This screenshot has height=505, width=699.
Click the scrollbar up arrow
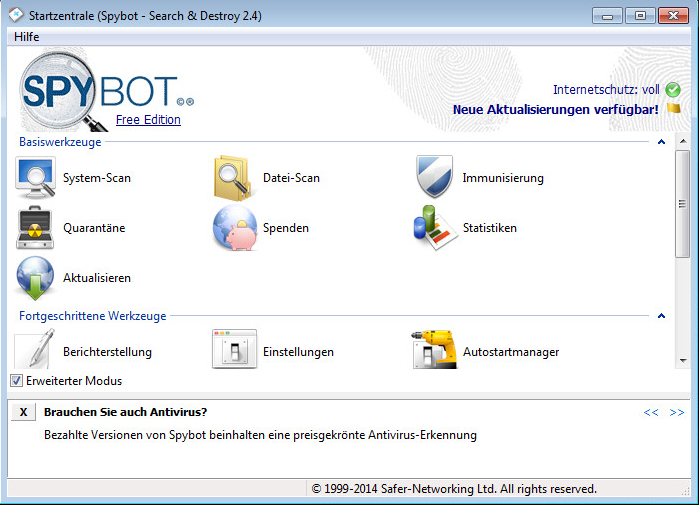683,141
